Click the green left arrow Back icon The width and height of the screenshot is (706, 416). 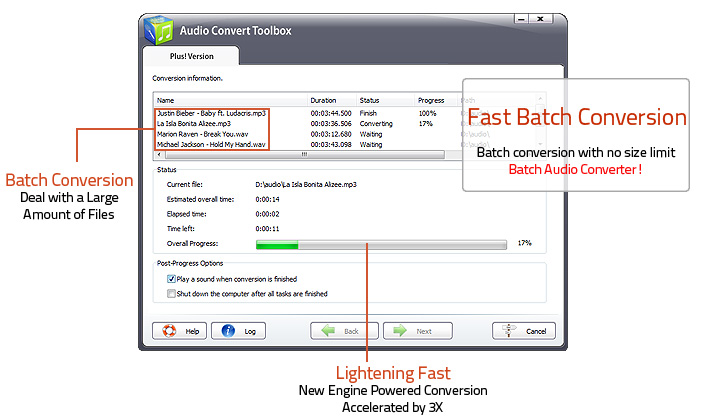pyautogui.click(x=328, y=331)
